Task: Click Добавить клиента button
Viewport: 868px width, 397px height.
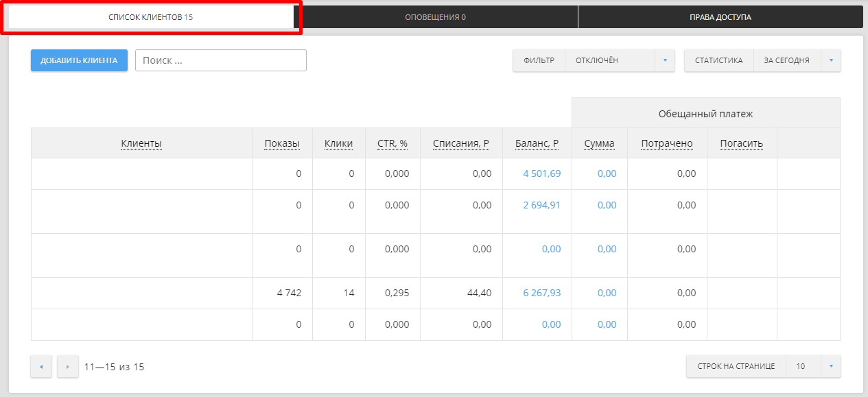Action: pos(79,60)
